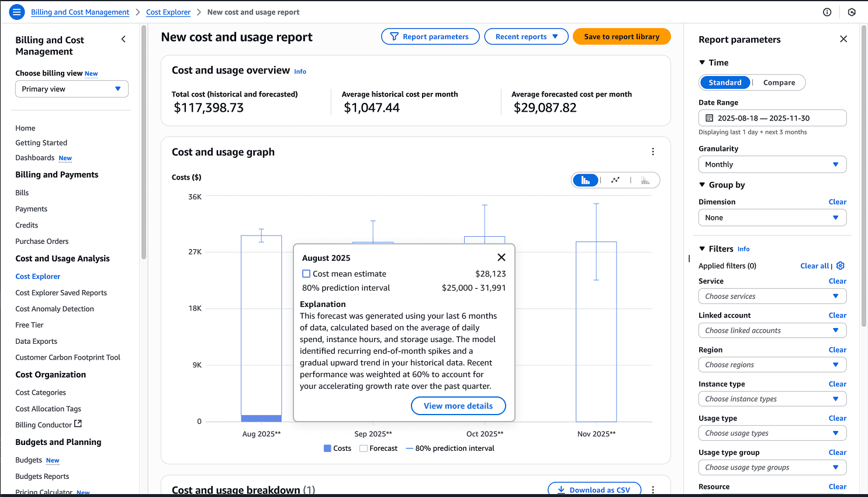
Task: Open Cost Categories in sidebar
Action: 41,392
